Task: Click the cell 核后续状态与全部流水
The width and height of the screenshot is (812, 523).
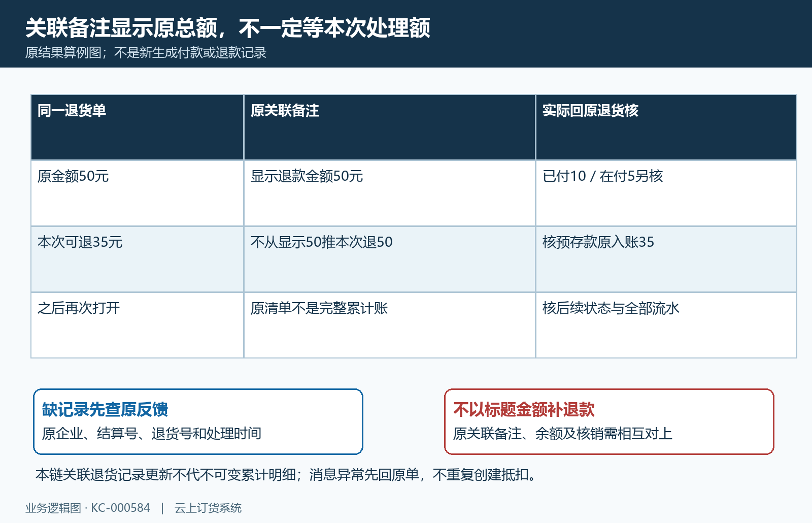Action: (666, 325)
